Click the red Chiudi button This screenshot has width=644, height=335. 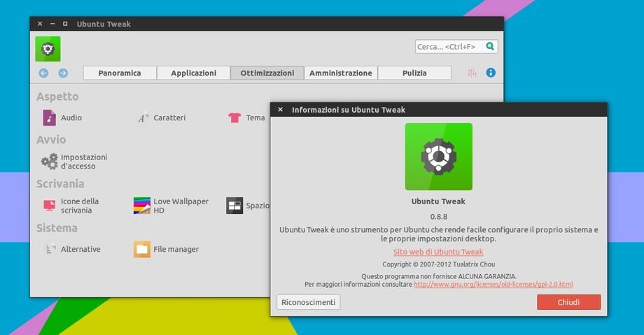click(568, 302)
